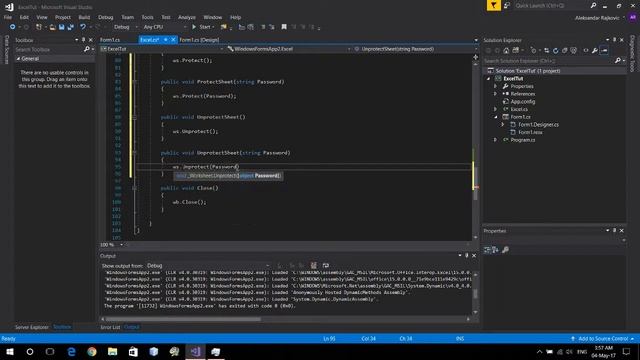Switch to Form1.cs [Design] tab
Viewport: 640px width, 360px height.
pyautogui.click(x=199, y=40)
